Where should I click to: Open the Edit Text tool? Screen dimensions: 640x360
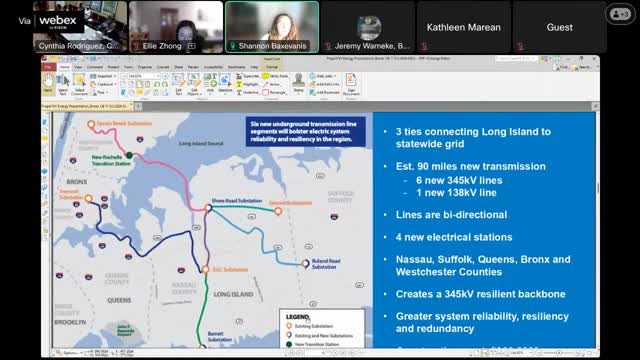[178, 85]
